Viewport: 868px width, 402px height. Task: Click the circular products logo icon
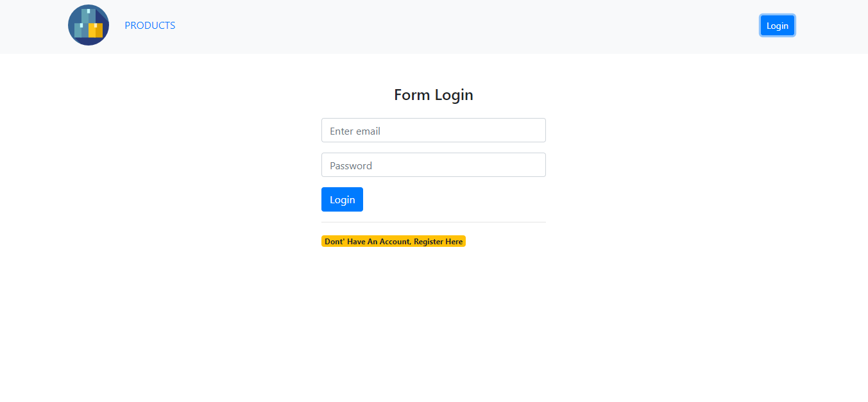tap(88, 25)
